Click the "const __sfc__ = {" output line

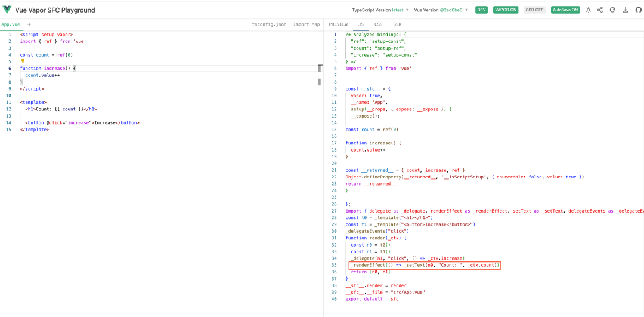coord(368,89)
